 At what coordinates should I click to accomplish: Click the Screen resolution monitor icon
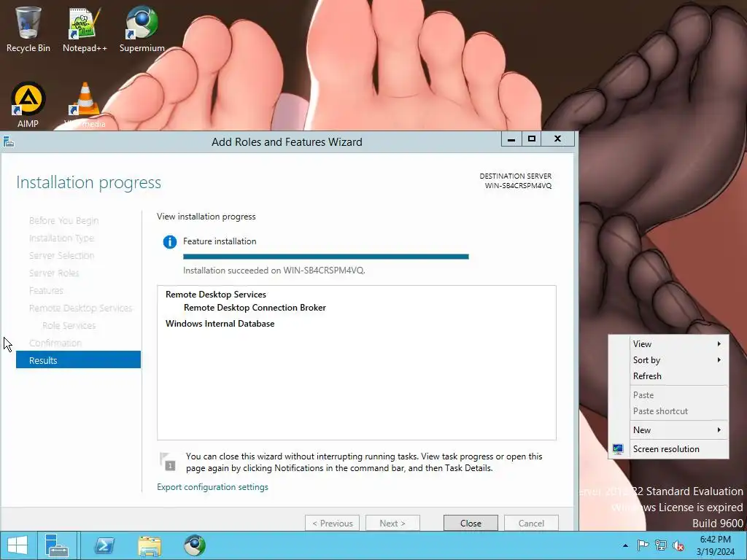[x=618, y=449]
